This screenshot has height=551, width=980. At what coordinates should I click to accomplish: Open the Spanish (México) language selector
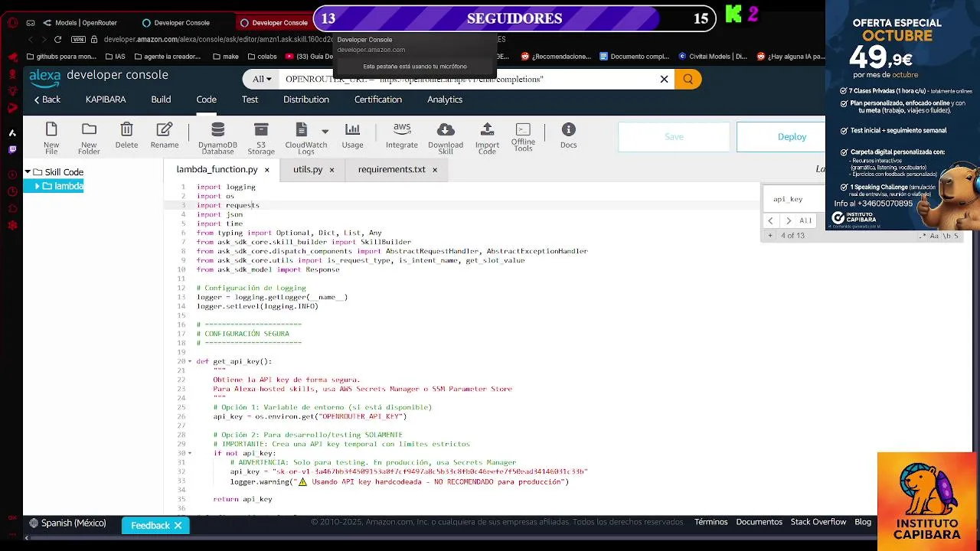(x=67, y=523)
